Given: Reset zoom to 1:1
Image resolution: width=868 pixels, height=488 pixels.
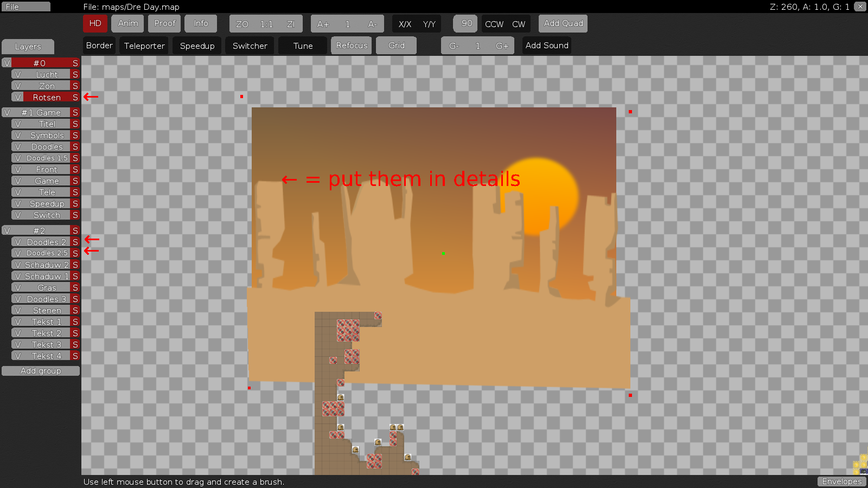Looking at the screenshot, I should pyautogui.click(x=266, y=23).
